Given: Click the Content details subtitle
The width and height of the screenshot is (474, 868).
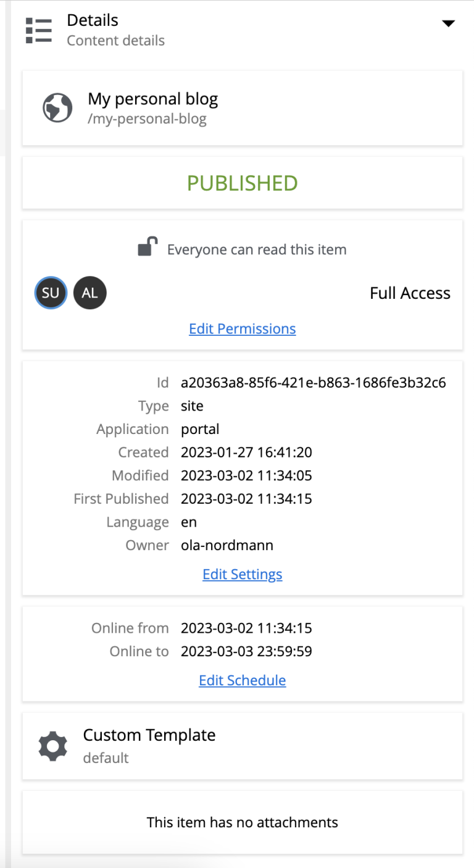Looking at the screenshot, I should pyautogui.click(x=115, y=41).
